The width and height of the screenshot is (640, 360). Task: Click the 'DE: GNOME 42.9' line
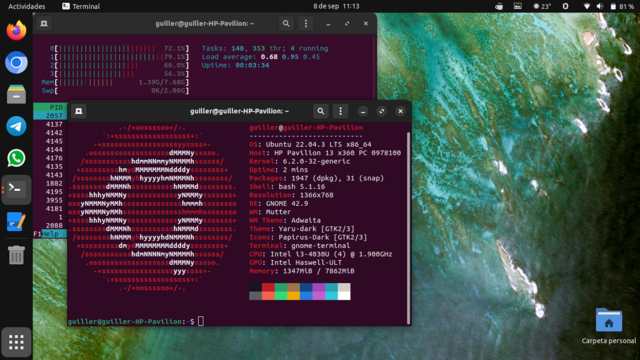pos(278,203)
